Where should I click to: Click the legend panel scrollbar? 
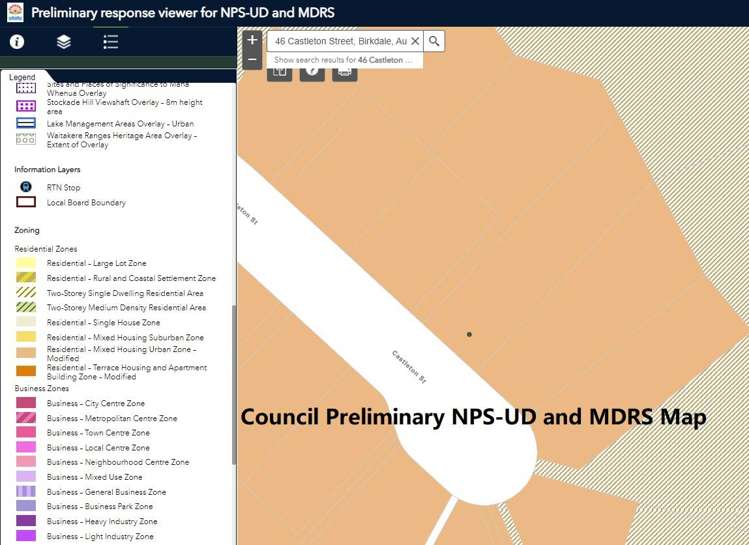click(x=233, y=380)
